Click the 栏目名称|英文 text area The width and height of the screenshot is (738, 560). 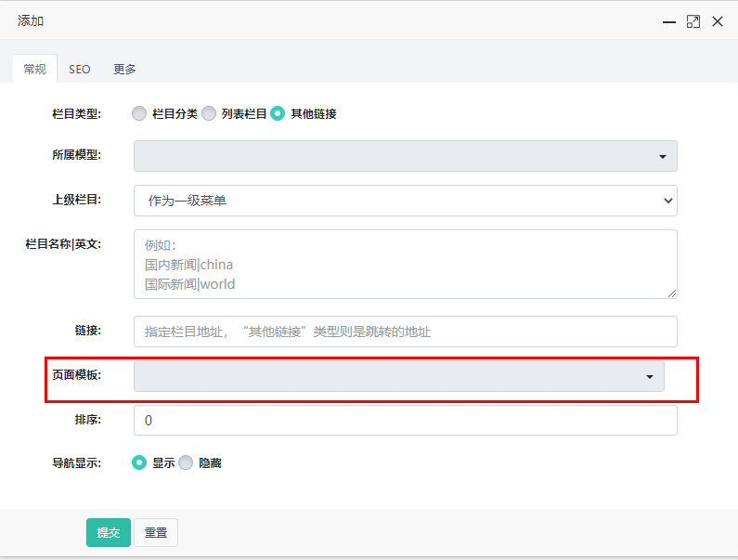pos(406,265)
